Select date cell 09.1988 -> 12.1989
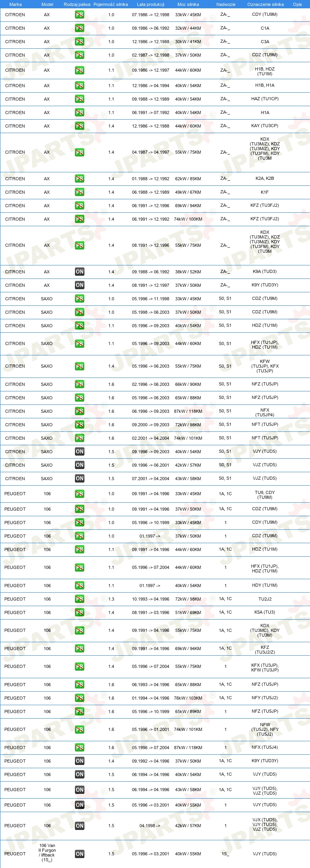The image size is (310, 868). click(151, 99)
